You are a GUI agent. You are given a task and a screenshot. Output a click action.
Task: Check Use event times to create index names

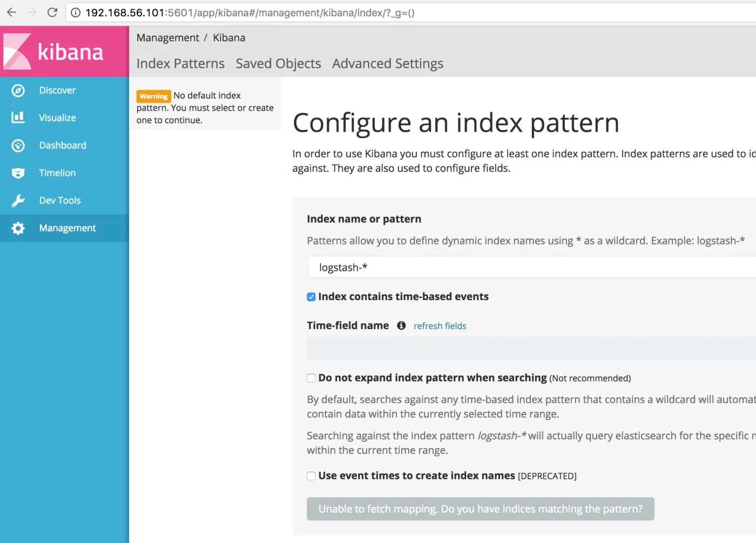(312, 476)
